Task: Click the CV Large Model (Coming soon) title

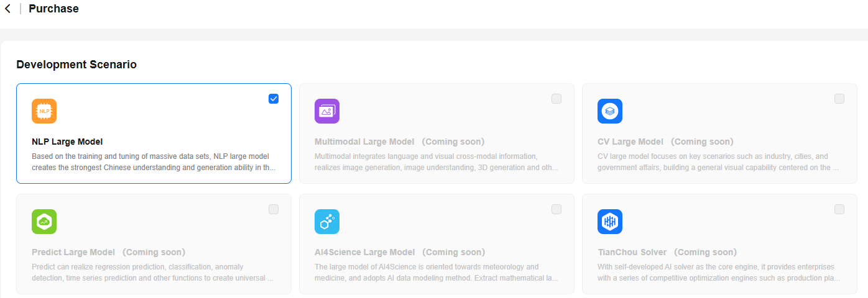Action: coord(665,142)
